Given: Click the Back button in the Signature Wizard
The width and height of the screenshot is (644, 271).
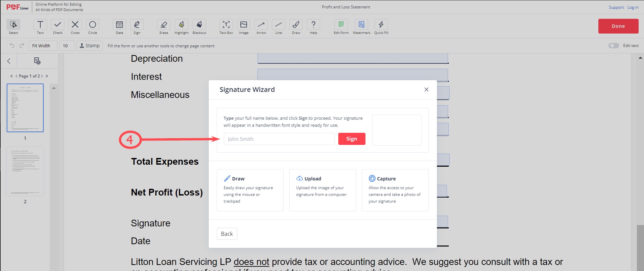Looking at the screenshot, I should [x=227, y=234].
